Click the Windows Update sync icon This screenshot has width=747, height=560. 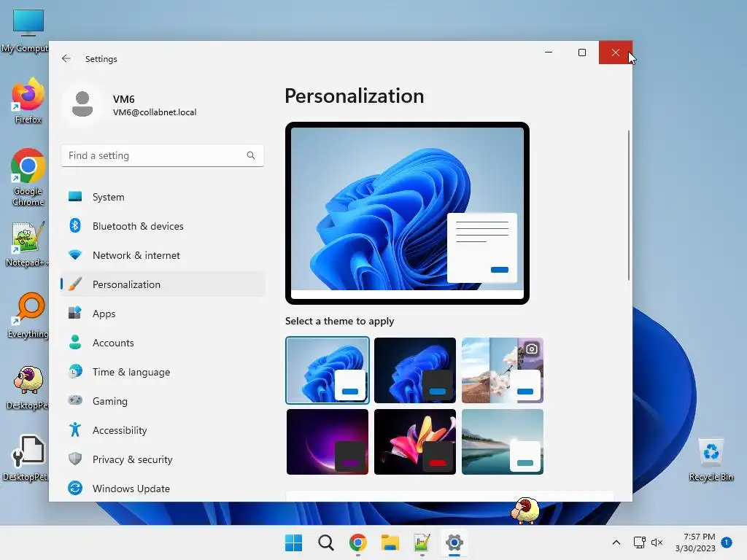(75, 488)
